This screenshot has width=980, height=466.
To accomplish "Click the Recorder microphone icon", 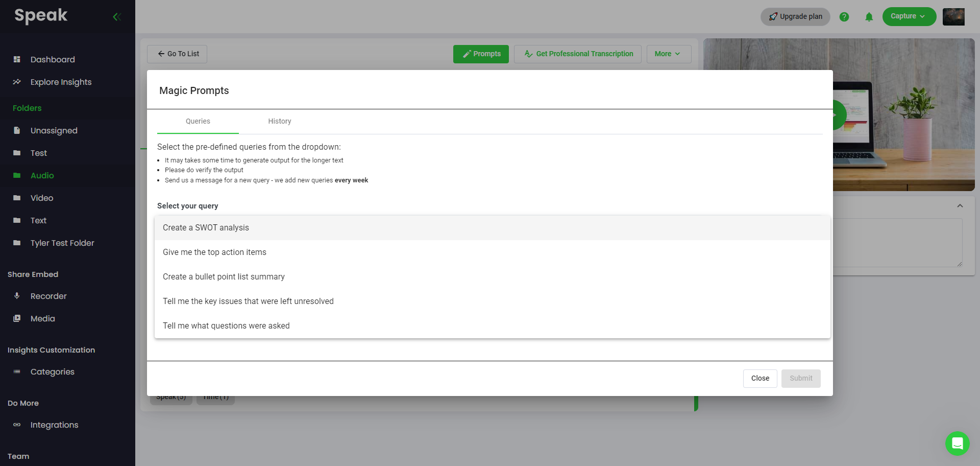I will click(x=17, y=296).
